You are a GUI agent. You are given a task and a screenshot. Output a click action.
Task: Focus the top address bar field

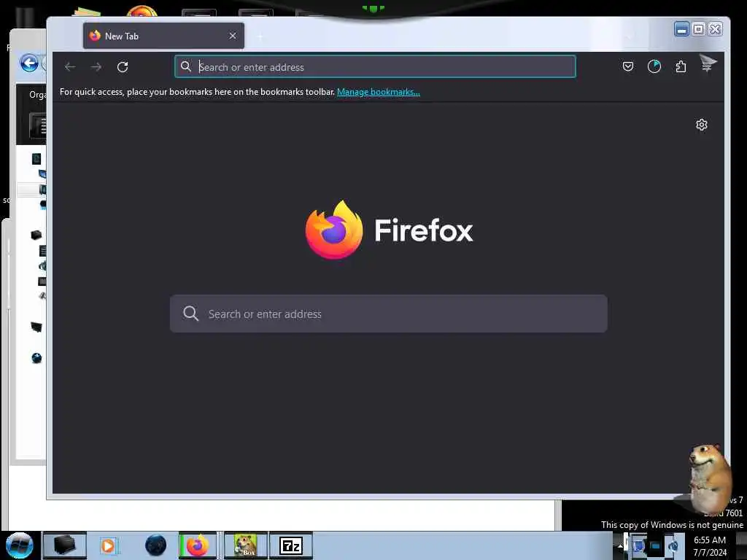[376, 66]
